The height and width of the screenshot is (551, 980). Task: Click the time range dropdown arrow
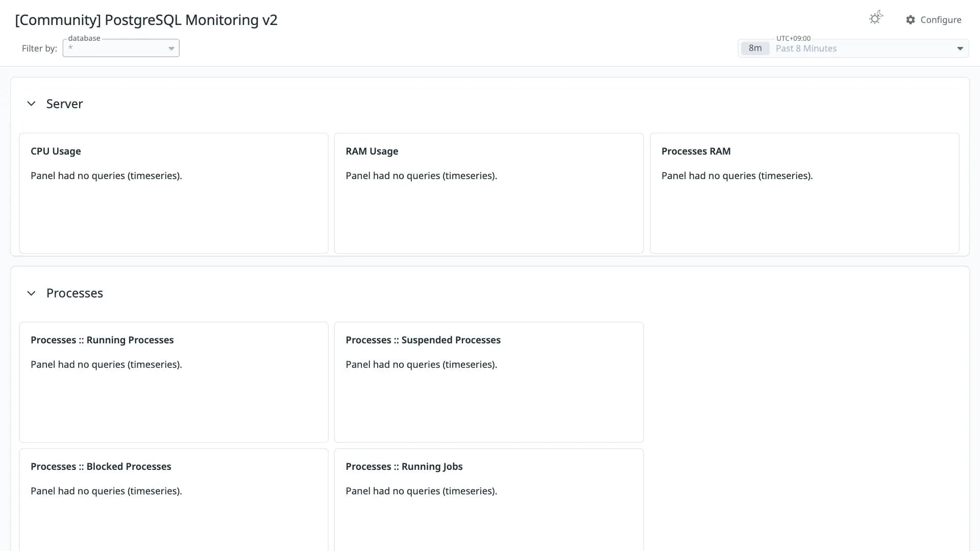(x=960, y=48)
